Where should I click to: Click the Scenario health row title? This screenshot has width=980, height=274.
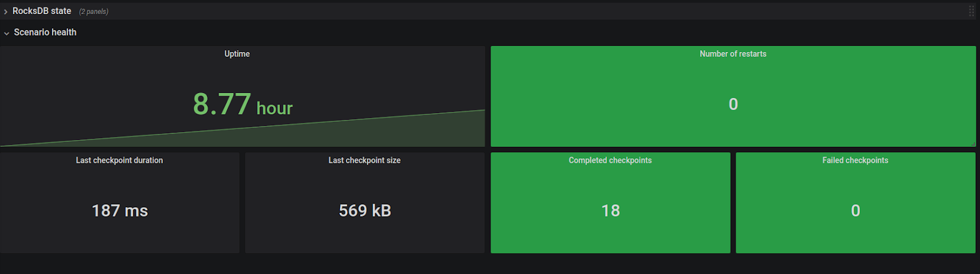coord(45,32)
